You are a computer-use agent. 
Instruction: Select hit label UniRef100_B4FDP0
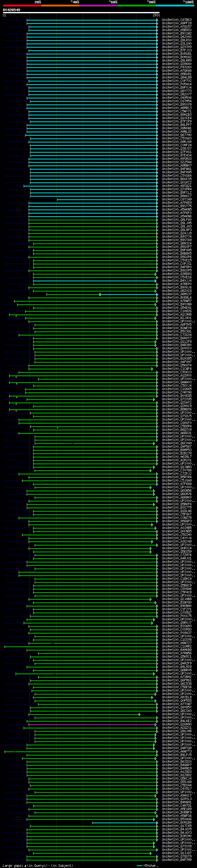point(176,267)
